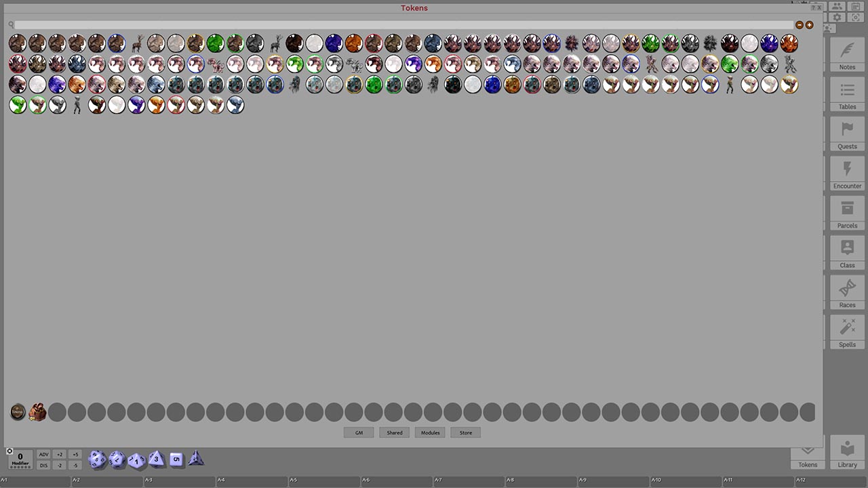Open the party sheet people icon
Image resolution: width=868 pixels, height=488 pixels.
[x=837, y=7]
